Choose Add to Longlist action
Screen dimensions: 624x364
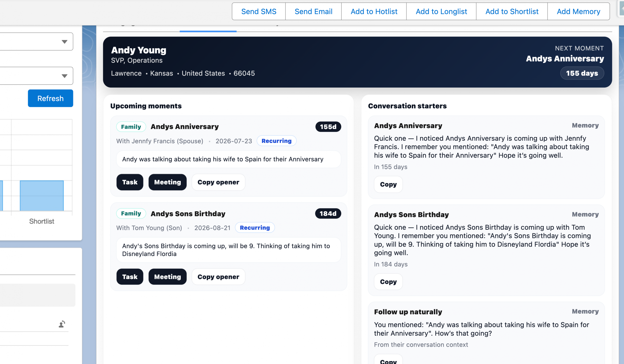[x=441, y=11]
